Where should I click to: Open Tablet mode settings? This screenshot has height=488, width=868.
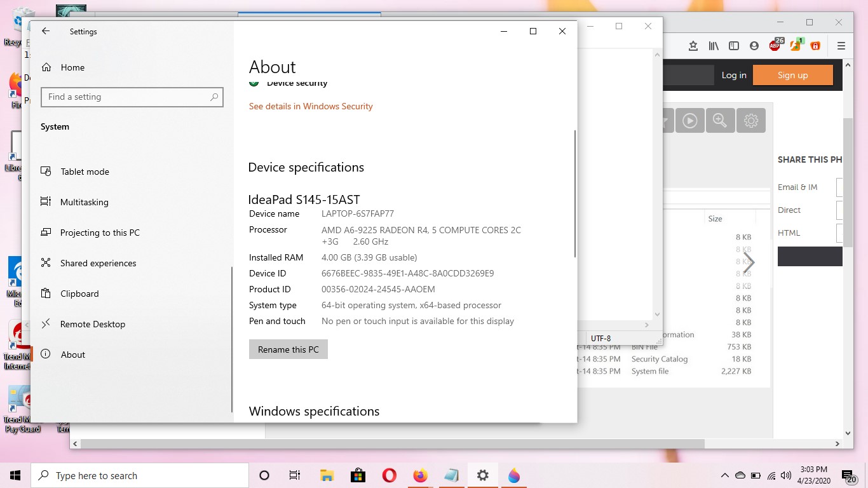point(85,172)
